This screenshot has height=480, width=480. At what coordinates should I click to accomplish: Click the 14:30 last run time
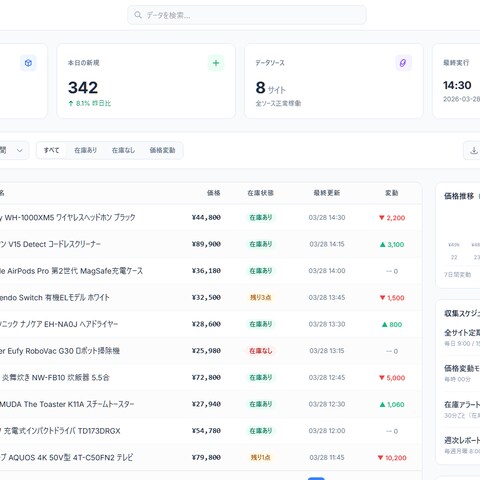(x=457, y=85)
